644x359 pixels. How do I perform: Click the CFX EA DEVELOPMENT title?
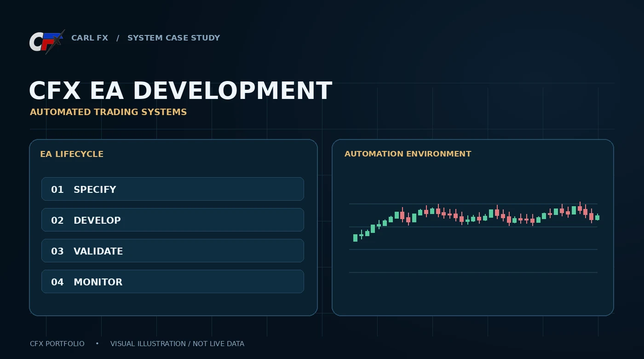tap(180, 91)
